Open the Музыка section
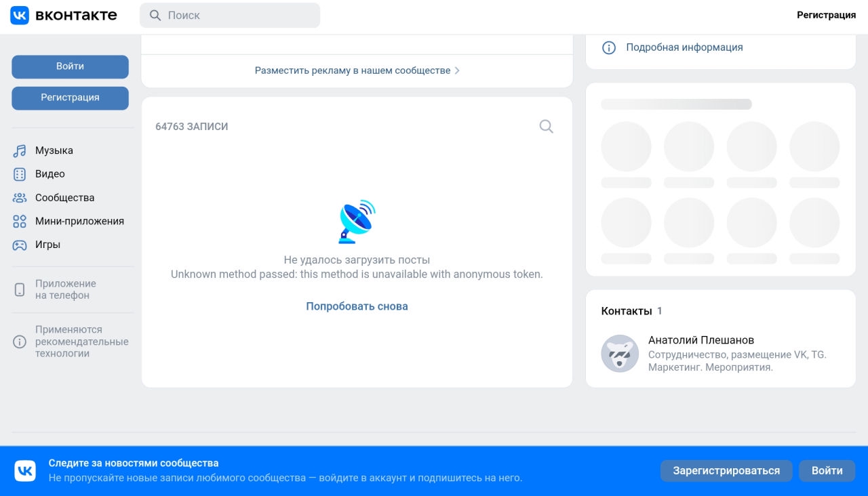This screenshot has height=496, width=868. click(x=54, y=150)
